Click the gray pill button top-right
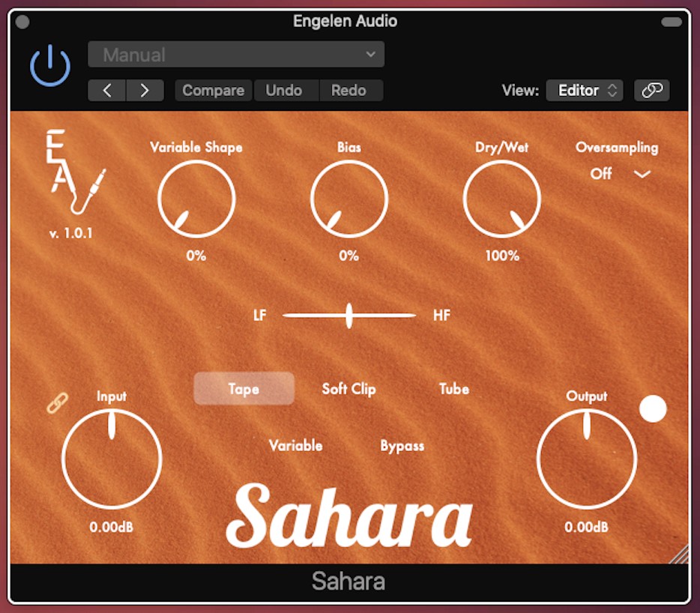 [672, 22]
